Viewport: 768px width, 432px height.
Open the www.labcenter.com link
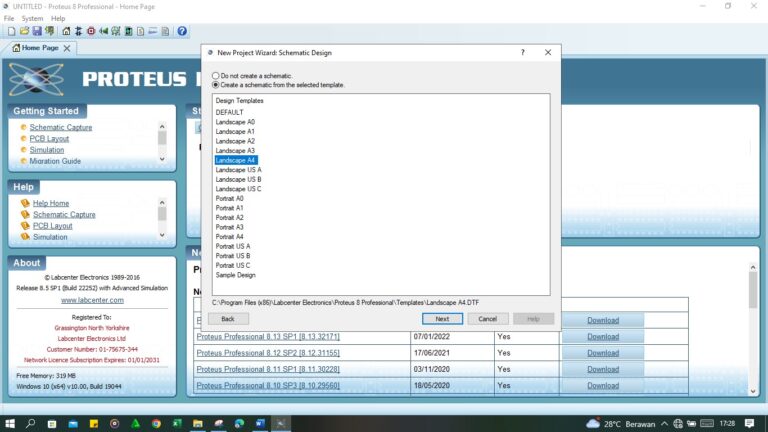coord(92,300)
